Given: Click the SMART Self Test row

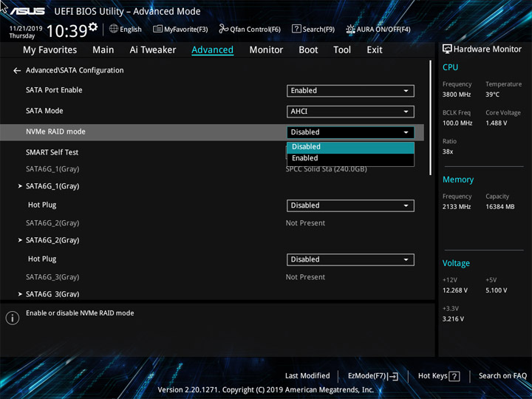Looking at the screenshot, I should pyautogui.click(x=52, y=152).
